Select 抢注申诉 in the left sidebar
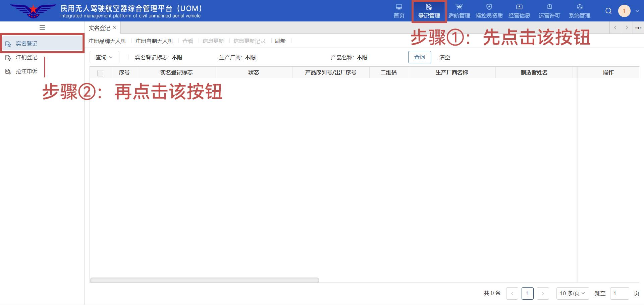The width and height of the screenshot is (644, 305). pos(26,71)
